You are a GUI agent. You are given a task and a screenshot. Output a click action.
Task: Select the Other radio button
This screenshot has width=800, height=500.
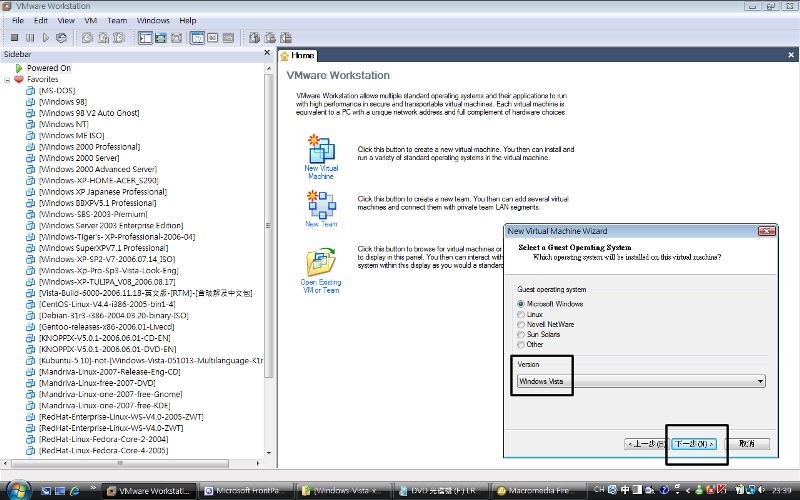[x=521, y=345]
